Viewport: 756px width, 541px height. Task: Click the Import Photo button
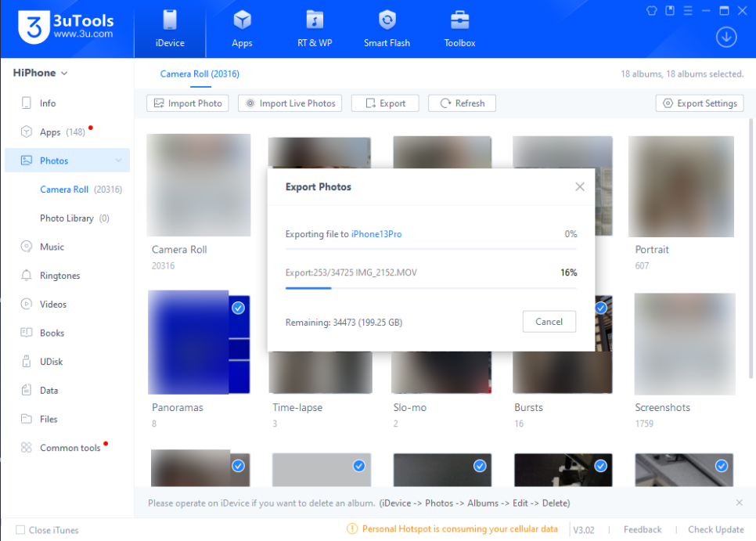pyautogui.click(x=188, y=103)
